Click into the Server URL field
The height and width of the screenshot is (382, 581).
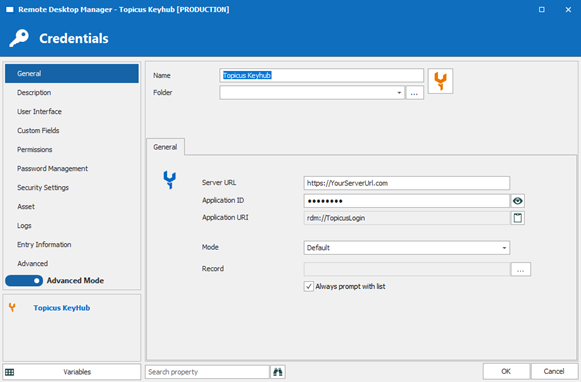click(x=406, y=183)
